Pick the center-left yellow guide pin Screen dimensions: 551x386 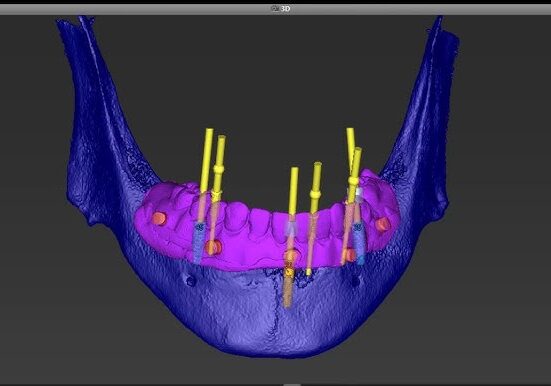tap(294, 191)
